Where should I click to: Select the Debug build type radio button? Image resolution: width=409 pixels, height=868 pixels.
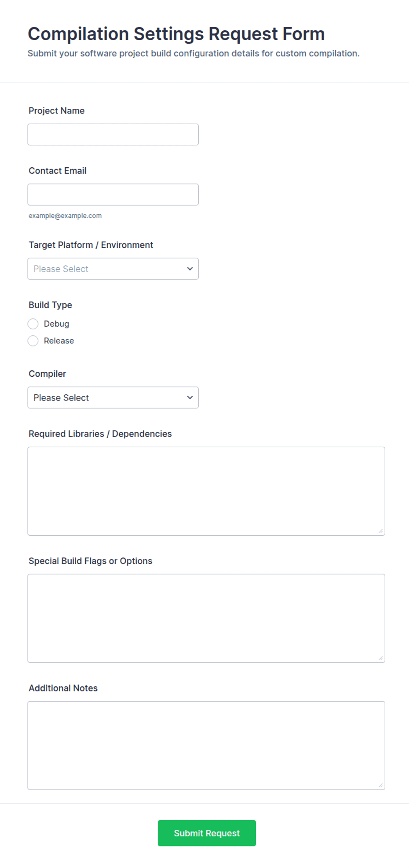pyautogui.click(x=33, y=324)
